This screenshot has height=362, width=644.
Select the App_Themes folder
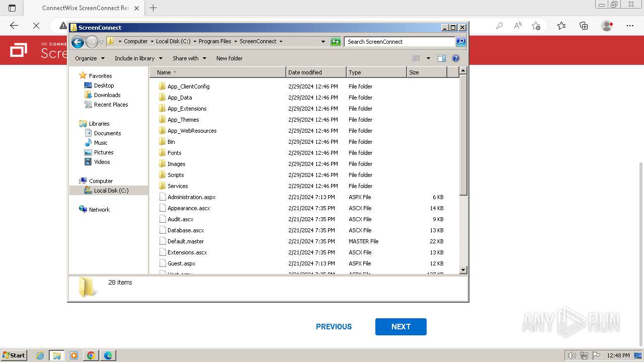coord(183,120)
